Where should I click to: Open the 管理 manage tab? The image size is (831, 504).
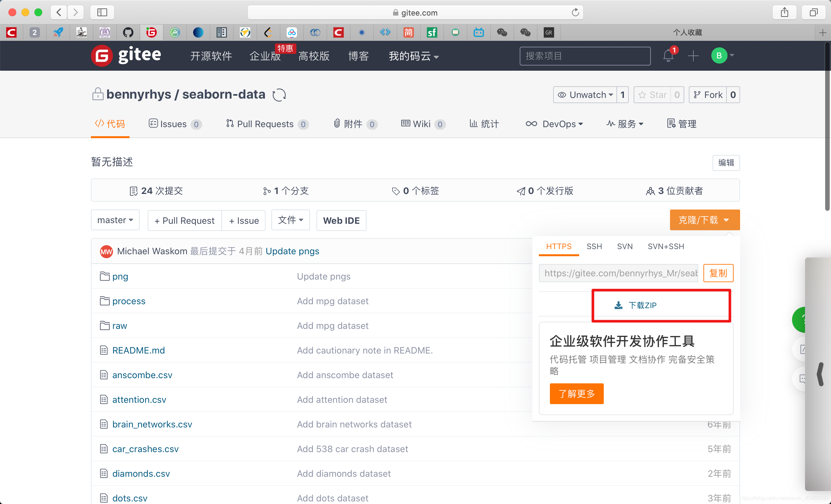click(682, 124)
